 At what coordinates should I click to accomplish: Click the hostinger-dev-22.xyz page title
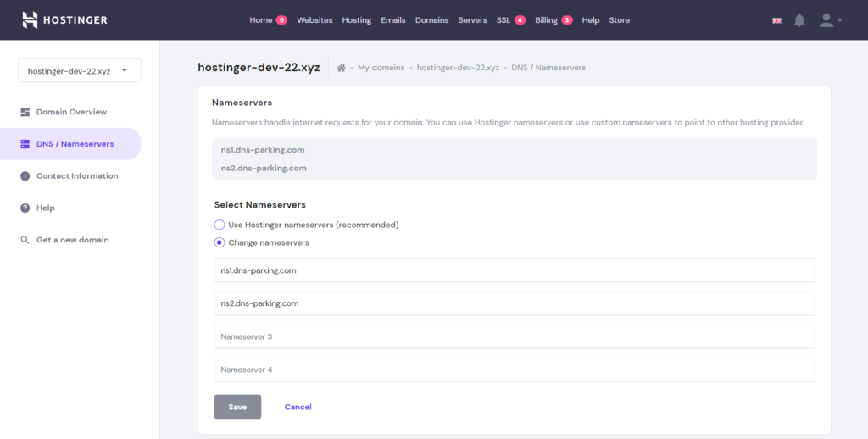[259, 68]
